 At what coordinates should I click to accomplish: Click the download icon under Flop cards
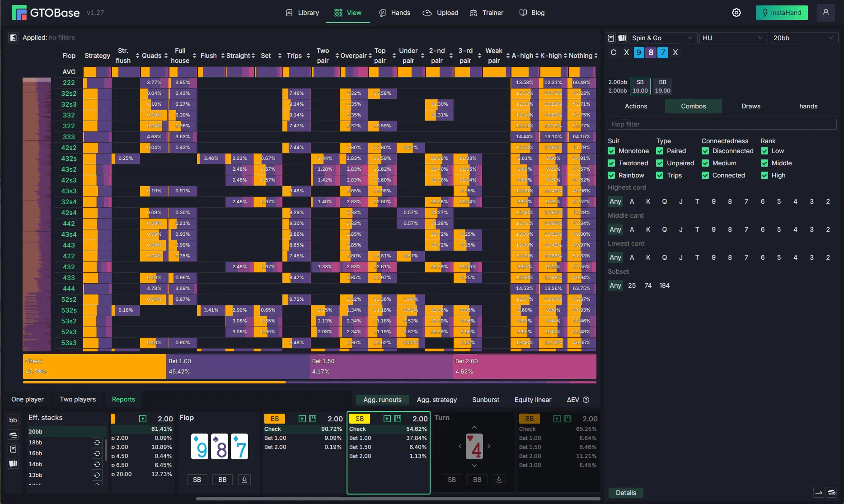click(244, 480)
